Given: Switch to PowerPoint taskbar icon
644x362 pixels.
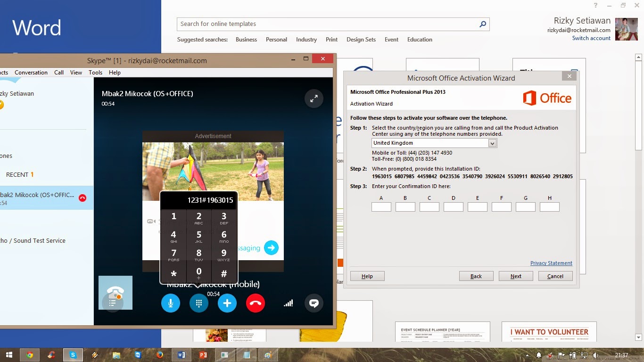Looking at the screenshot, I should pos(203,355).
